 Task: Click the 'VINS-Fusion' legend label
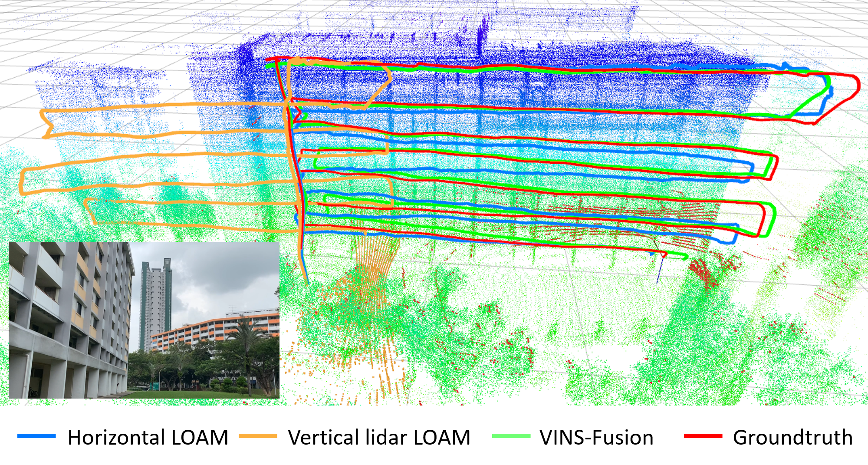[597, 437]
